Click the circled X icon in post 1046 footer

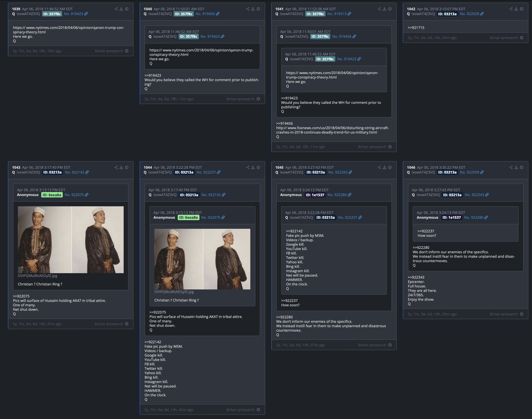pos(522,314)
